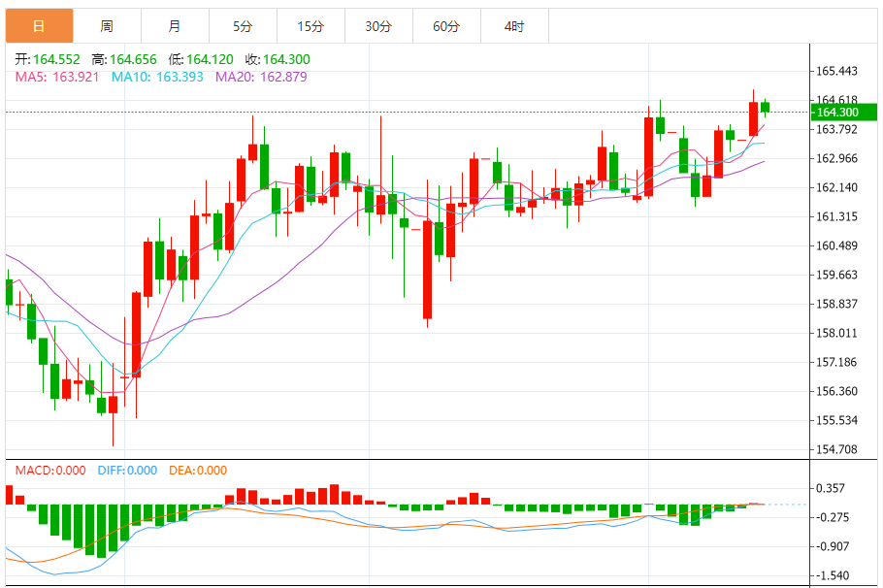The height and width of the screenshot is (588, 883).
Task: Click the 0.357 MACD axis label
Action: (831, 488)
